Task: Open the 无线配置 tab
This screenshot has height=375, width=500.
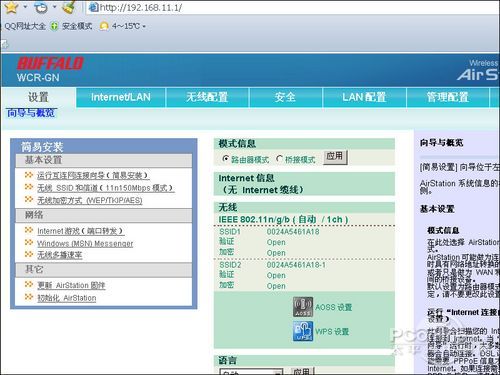Action: click(207, 97)
